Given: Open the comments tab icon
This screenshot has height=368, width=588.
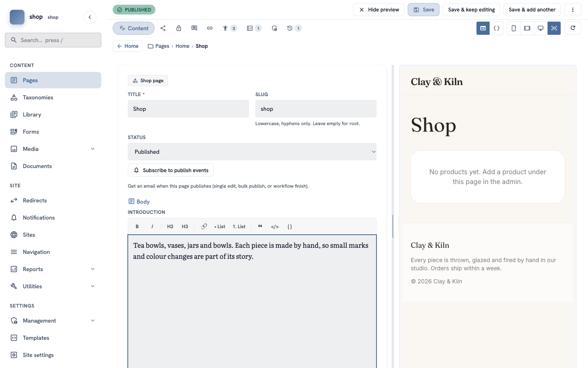Looking at the screenshot, I should pos(194,28).
